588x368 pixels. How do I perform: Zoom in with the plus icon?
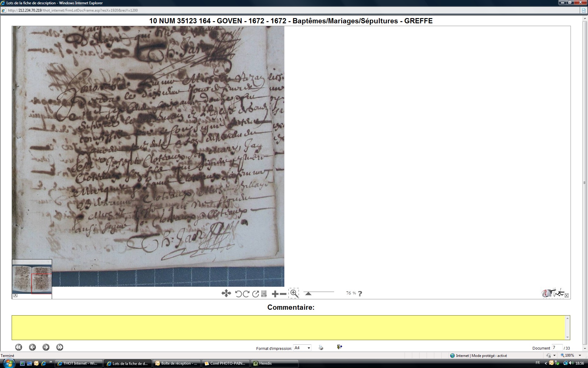[x=275, y=294]
